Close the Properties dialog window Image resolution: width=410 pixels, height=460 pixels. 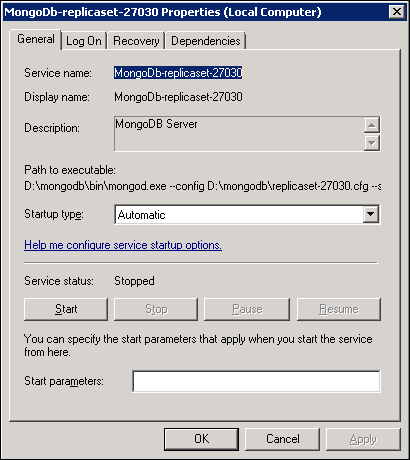(x=397, y=12)
